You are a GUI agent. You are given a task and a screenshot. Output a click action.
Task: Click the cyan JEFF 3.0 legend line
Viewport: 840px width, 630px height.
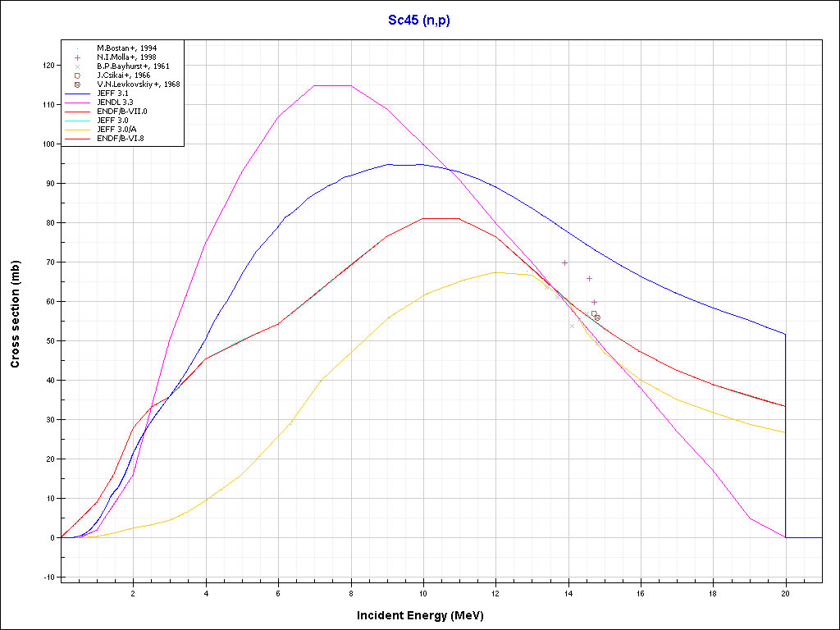pyautogui.click(x=79, y=121)
